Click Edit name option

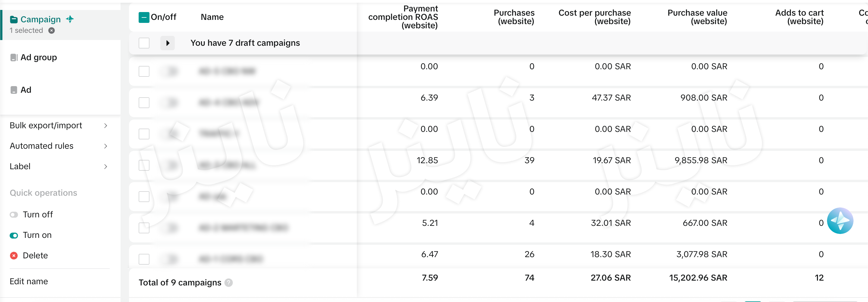coord(29,281)
